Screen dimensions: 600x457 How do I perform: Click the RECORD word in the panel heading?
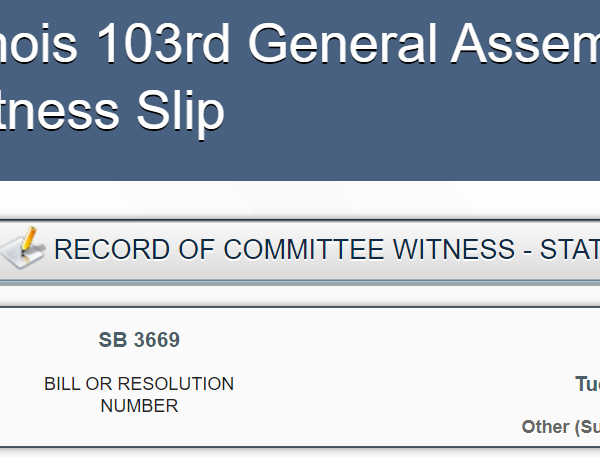click(112, 250)
